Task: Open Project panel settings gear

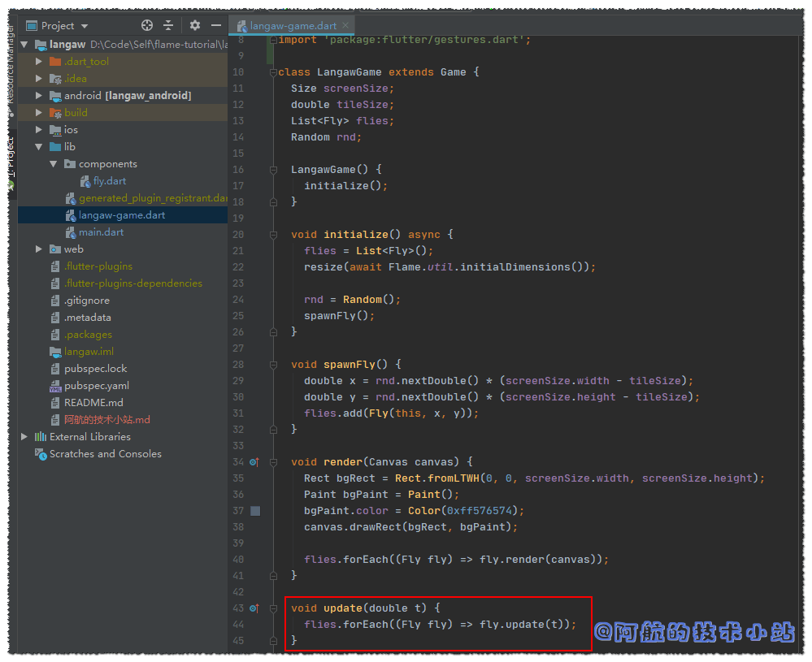Action: (195, 26)
